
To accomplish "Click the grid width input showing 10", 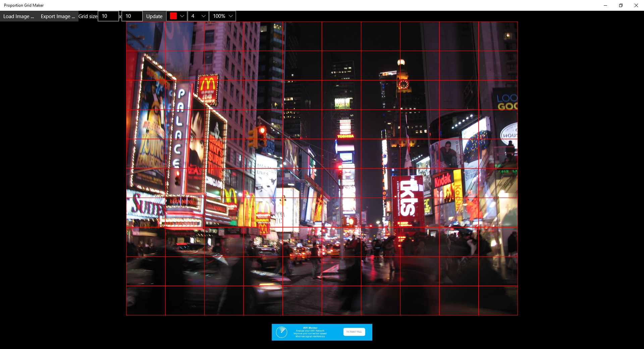I will (x=107, y=16).
